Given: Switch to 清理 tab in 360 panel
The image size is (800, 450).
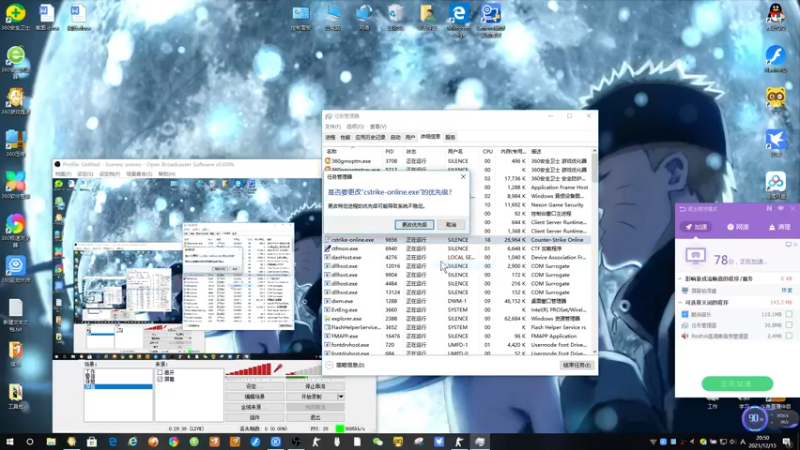Looking at the screenshot, I should (x=780, y=227).
